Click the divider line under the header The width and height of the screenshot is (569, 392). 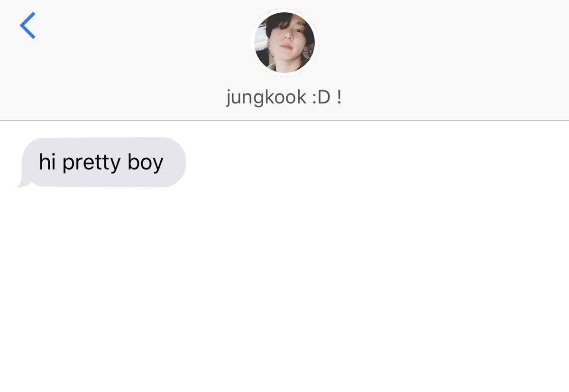pyautogui.click(x=284, y=120)
